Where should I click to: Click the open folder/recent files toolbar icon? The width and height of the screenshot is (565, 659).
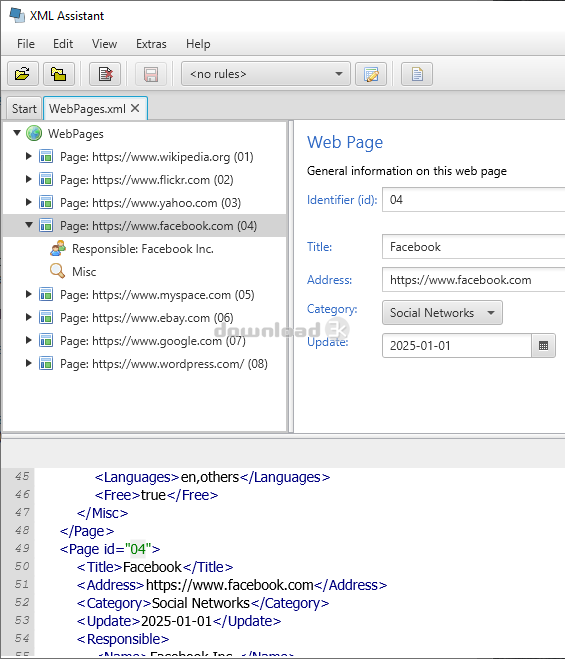59,74
